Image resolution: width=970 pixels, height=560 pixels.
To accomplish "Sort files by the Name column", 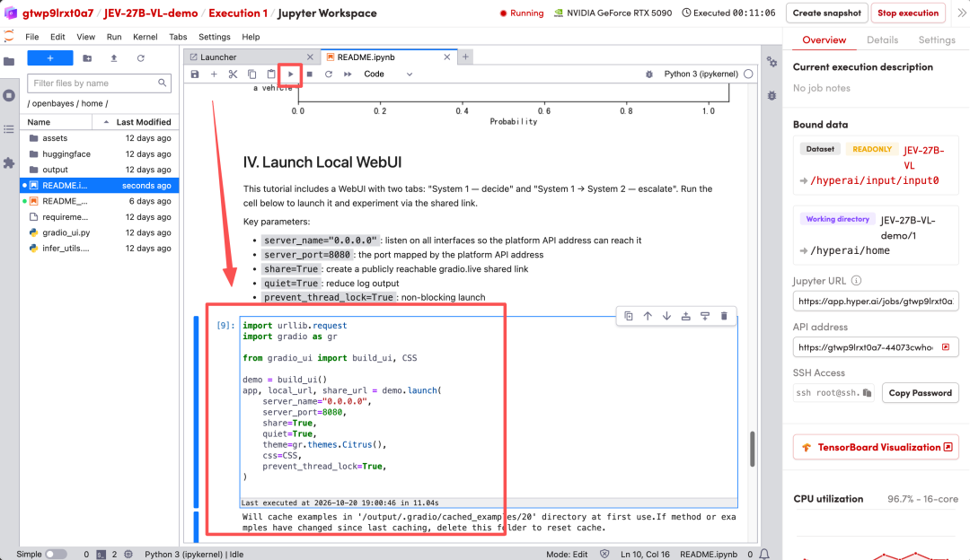I will [x=57, y=122].
